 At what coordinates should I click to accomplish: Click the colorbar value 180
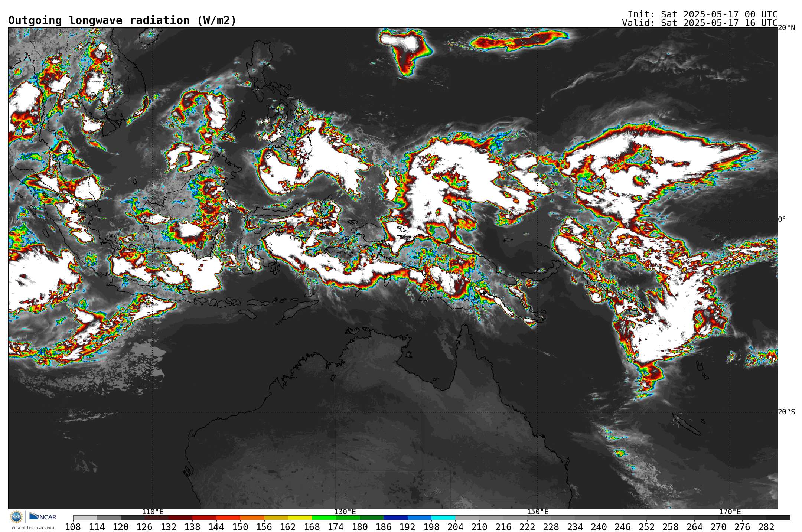(x=360, y=527)
